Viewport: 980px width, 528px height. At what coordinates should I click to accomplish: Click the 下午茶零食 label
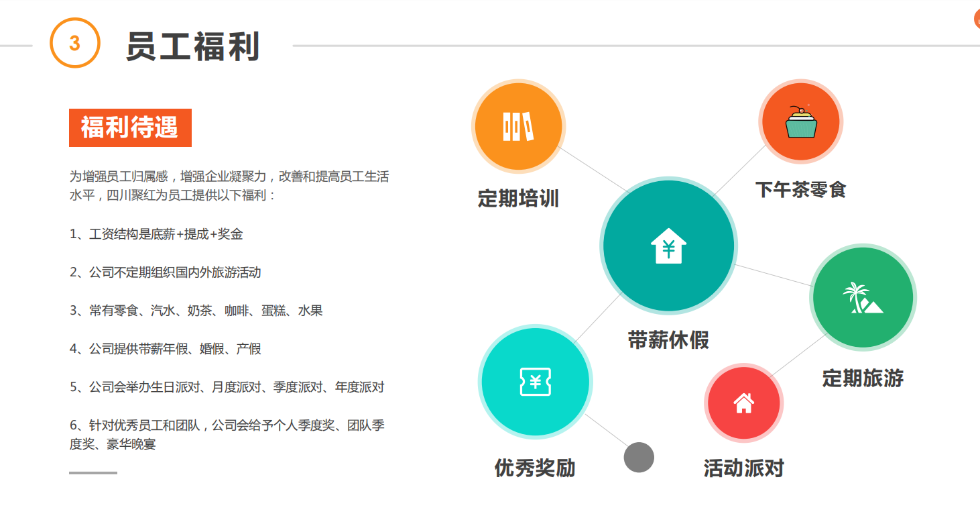click(x=800, y=189)
